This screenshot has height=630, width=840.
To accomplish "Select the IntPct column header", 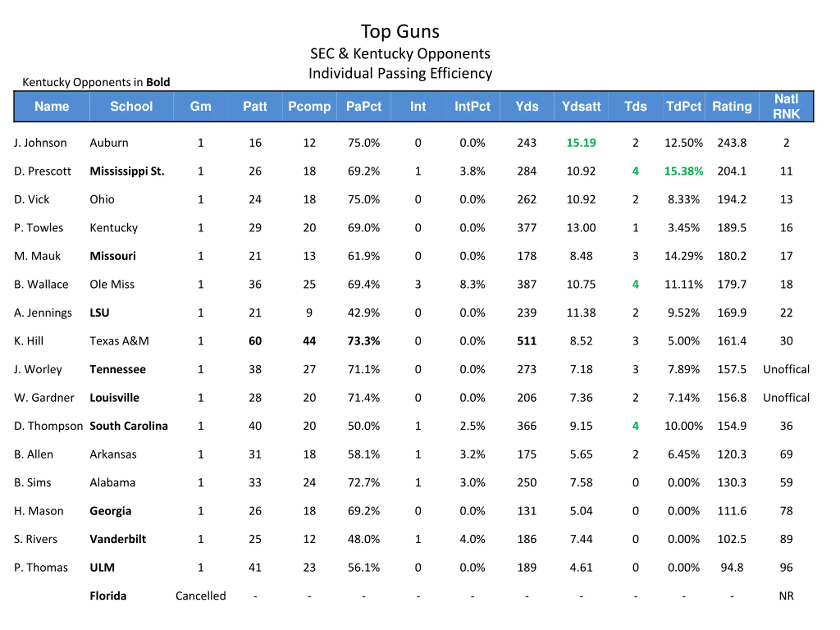I will tap(472, 106).
